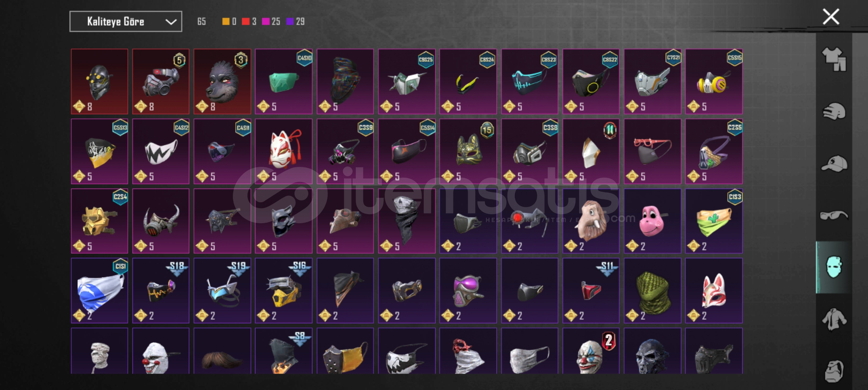Select the S18 season mask item
The image size is (868, 390).
(161, 290)
